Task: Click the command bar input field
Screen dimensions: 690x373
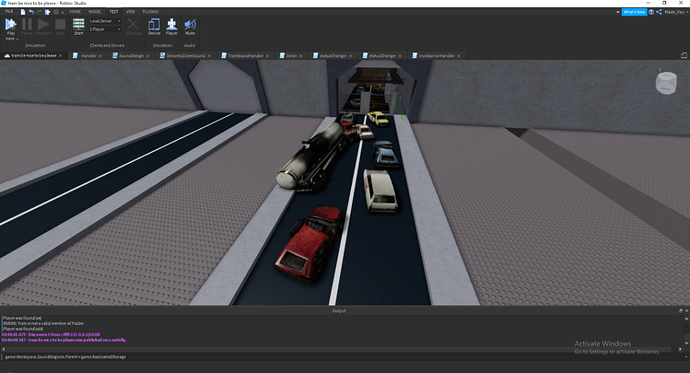Action: coord(341,357)
